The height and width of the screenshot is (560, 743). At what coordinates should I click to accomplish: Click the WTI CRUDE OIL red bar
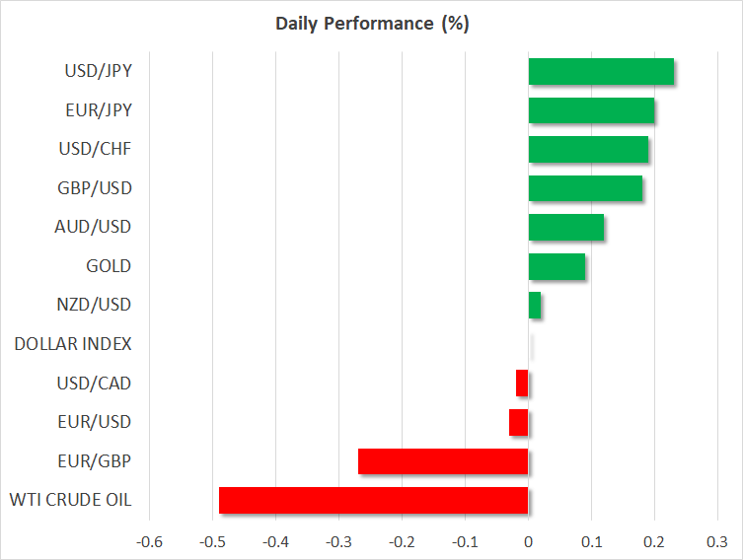coord(373,500)
